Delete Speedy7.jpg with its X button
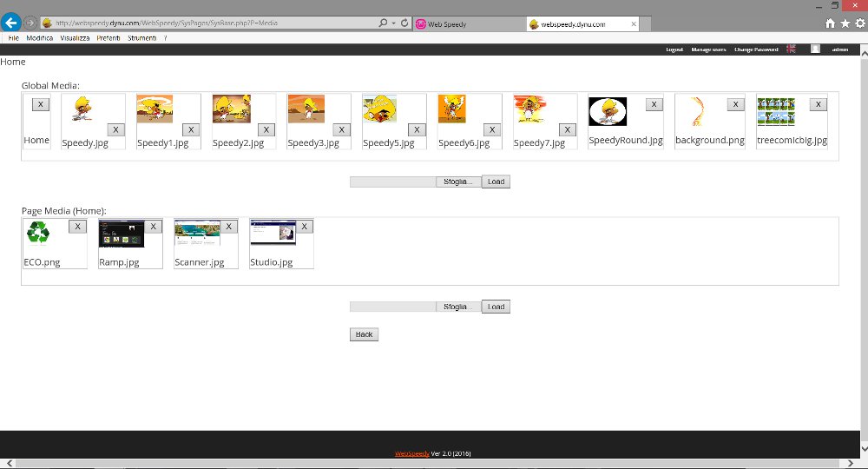 pos(567,129)
